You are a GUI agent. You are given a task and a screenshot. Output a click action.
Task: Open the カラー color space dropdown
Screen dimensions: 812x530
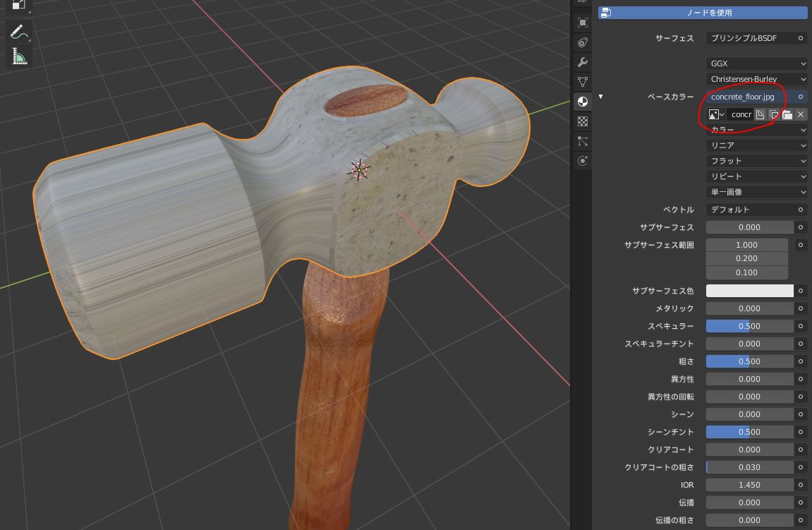756,130
